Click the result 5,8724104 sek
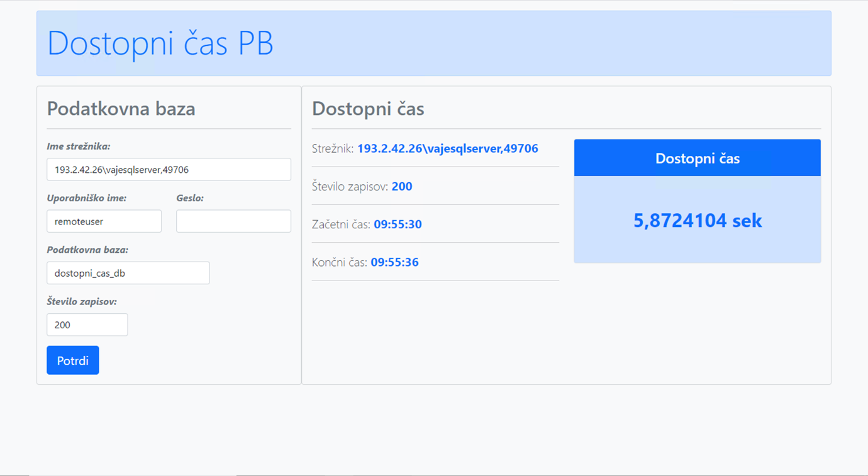 (x=698, y=220)
